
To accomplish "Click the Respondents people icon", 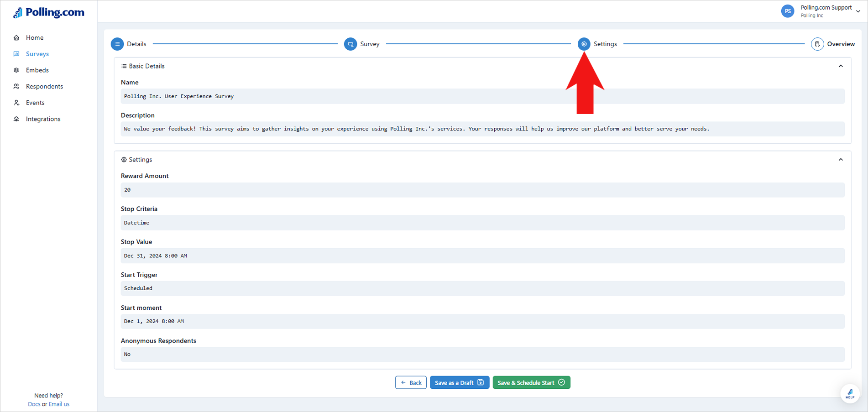I will pos(16,86).
